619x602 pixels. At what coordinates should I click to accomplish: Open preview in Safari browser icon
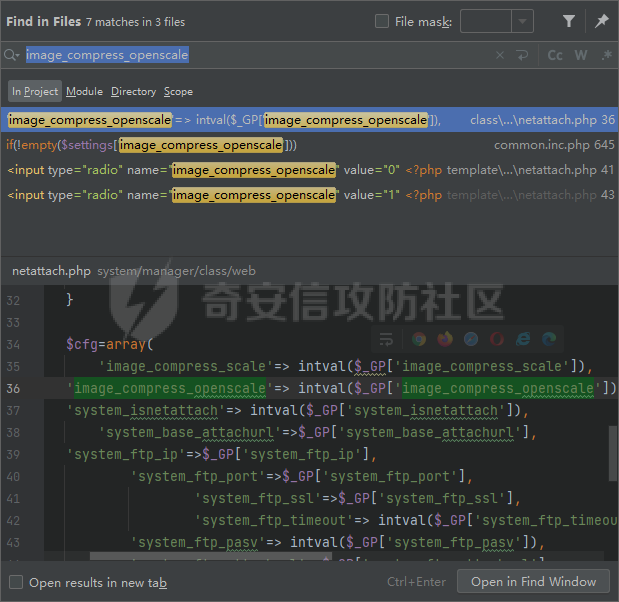coord(471,339)
